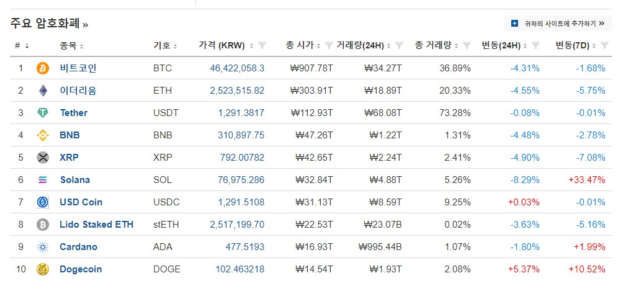
Task: Click Cardano volume ₩995.44B
Action: pyautogui.click(x=380, y=247)
